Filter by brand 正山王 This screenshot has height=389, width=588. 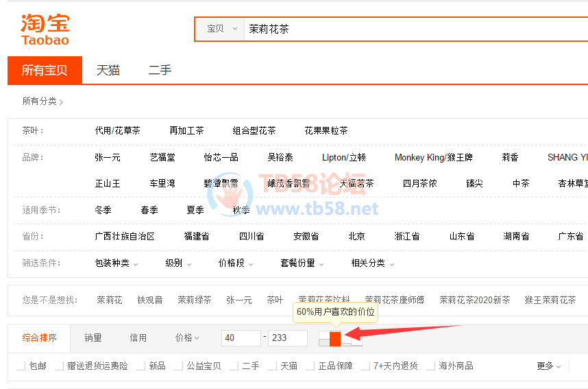(108, 184)
